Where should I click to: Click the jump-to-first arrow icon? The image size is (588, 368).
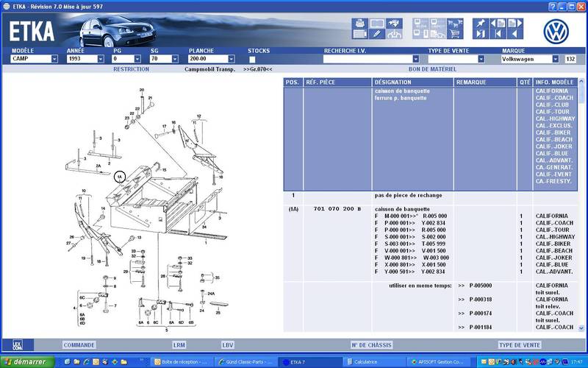(x=498, y=34)
